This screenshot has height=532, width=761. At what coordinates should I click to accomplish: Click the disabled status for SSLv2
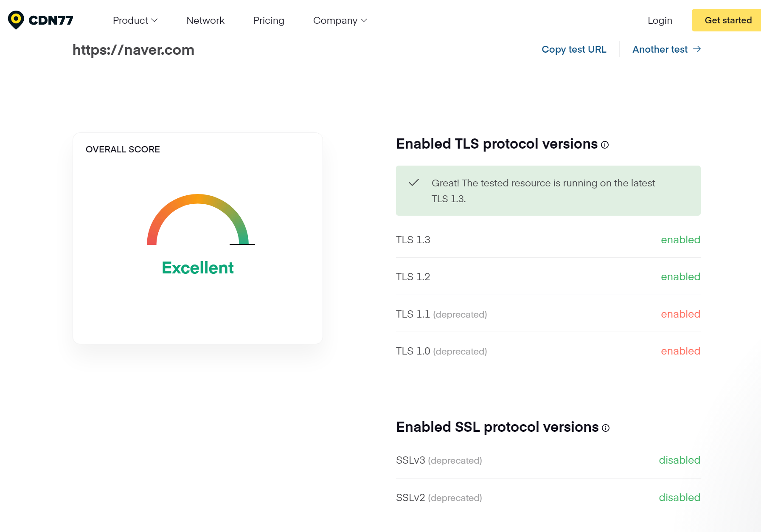(680, 498)
